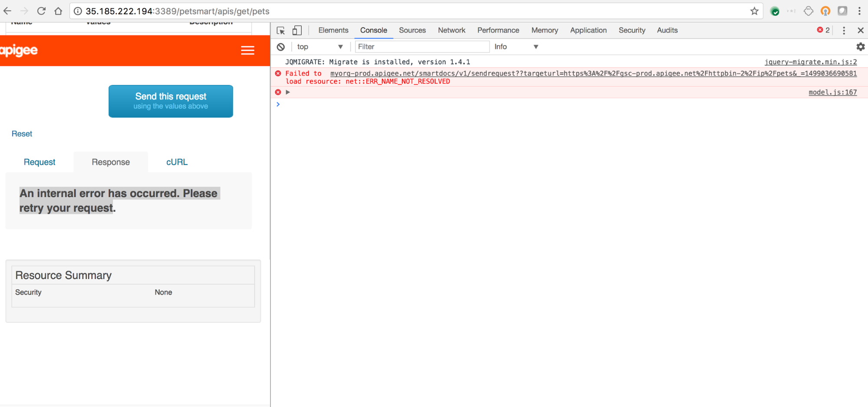Toggle the device toolbar icon

297,30
